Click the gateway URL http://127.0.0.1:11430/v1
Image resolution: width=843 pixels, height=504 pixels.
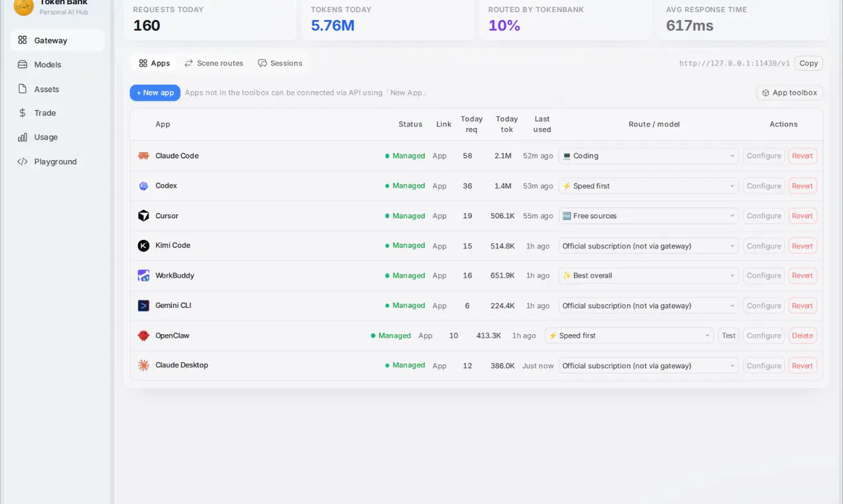pyautogui.click(x=735, y=64)
